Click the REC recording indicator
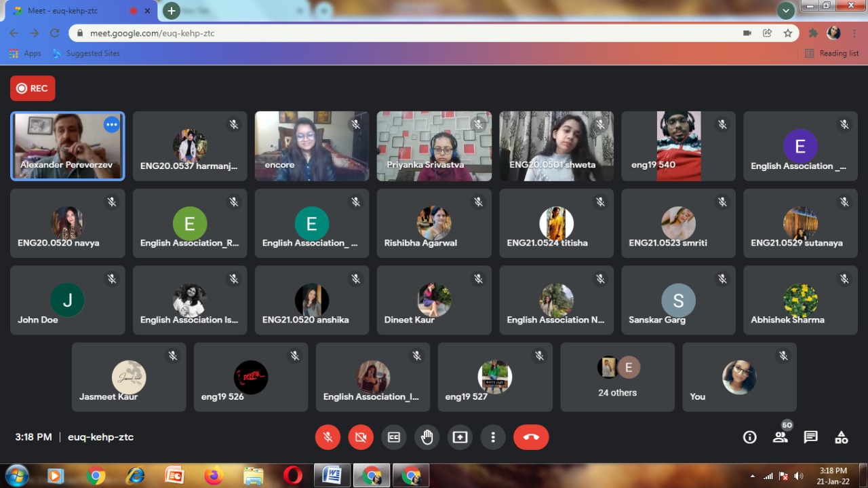 (33, 88)
